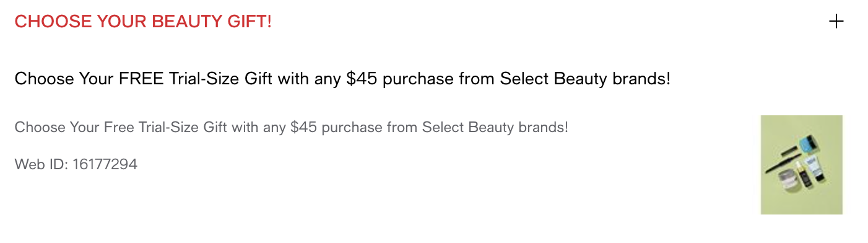Screen dimensions: 868x243
Task: Click "$45 purchase" in the gray description
Action: coord(336,128)
